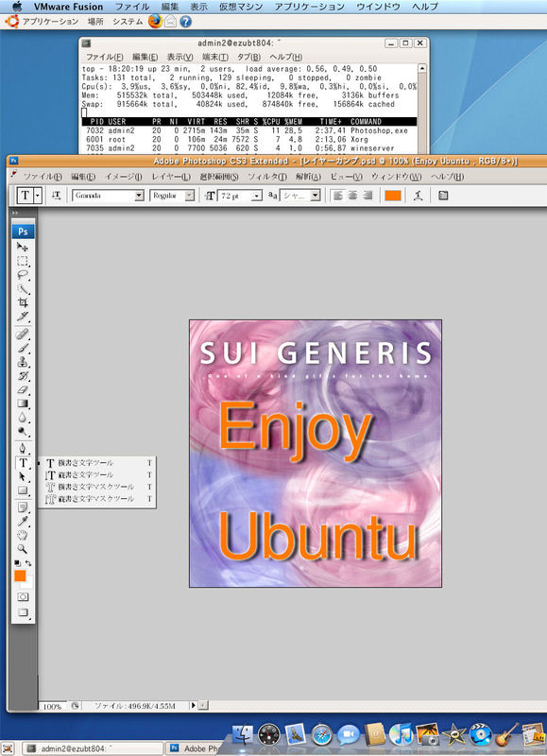Viewport: 547px width, 756px height.
Task: Choose the Horizontal Type tool entry
Action: click(97, 463)
